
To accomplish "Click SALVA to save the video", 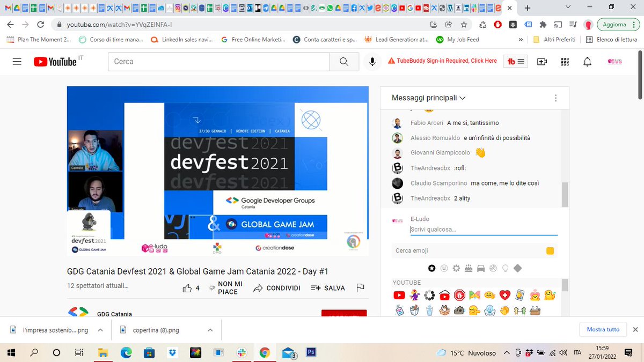I will point(328,288).
